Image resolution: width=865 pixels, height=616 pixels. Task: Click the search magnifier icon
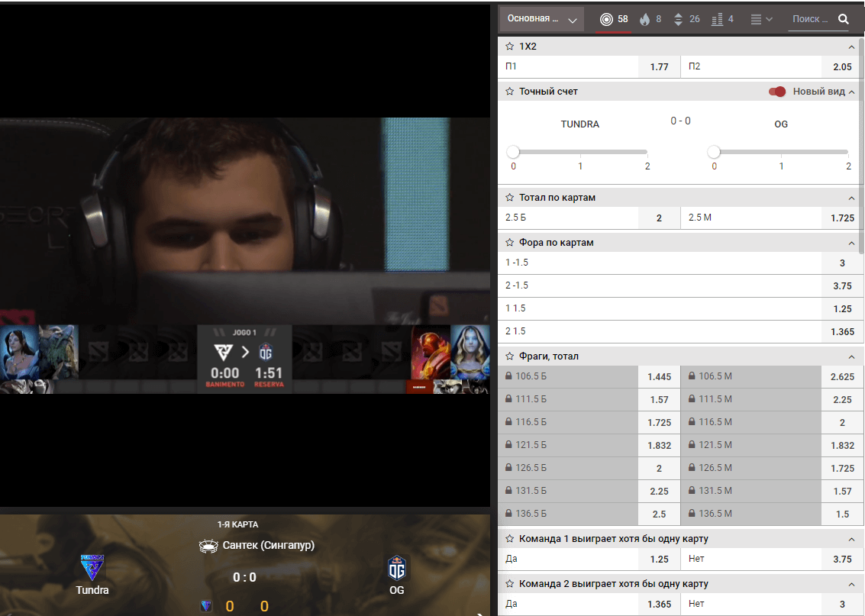pyautogui.click(x=843, y=19)
